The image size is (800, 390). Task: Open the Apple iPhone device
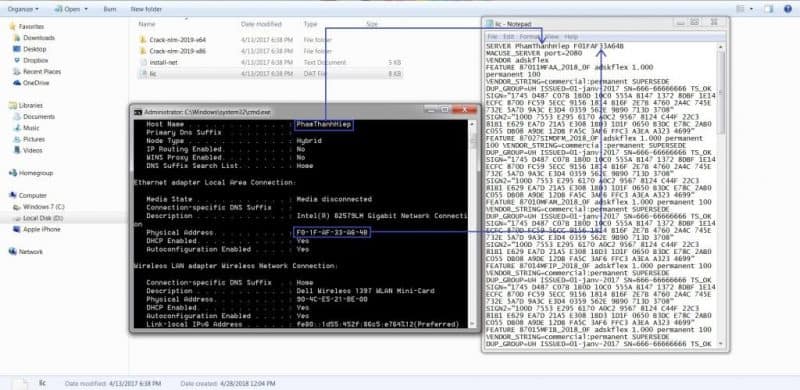[42, 230]
